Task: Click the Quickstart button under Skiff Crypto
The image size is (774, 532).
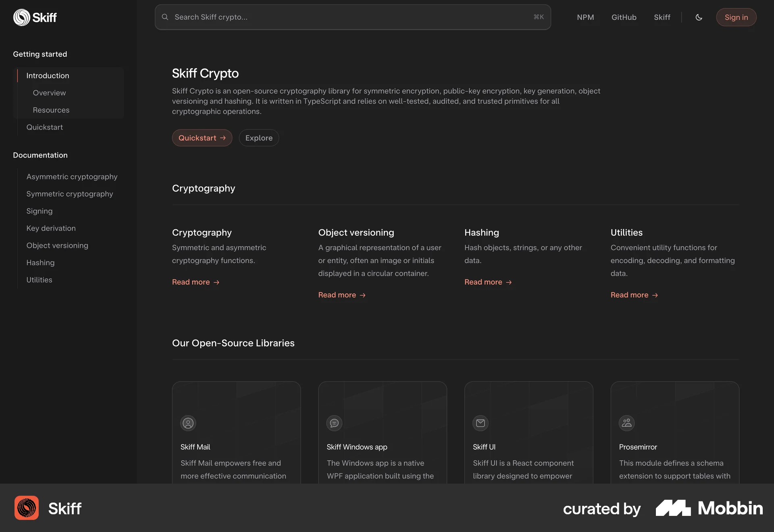Action: 202,137
